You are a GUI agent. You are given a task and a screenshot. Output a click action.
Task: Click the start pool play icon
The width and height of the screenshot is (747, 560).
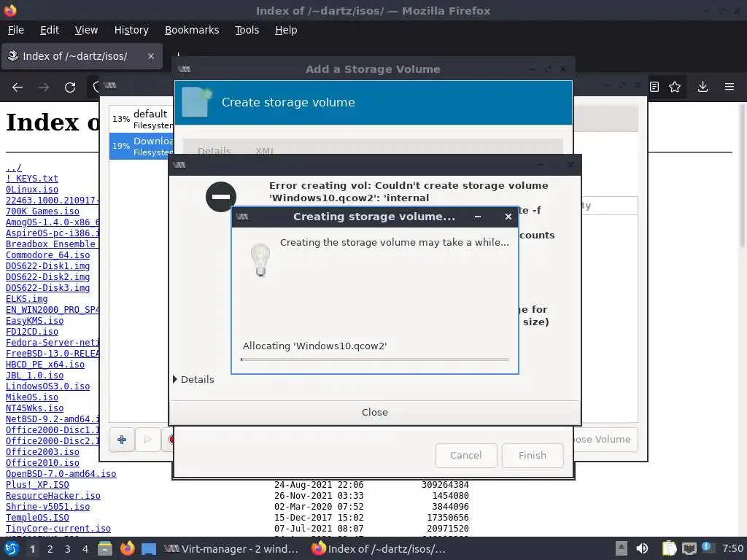pos(147,440)
